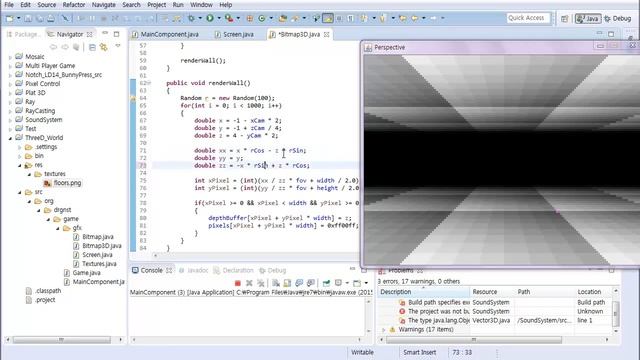640x360 pixels.
Task: Click 'The project was not built' error row
Action: click(x=496, y=311)
